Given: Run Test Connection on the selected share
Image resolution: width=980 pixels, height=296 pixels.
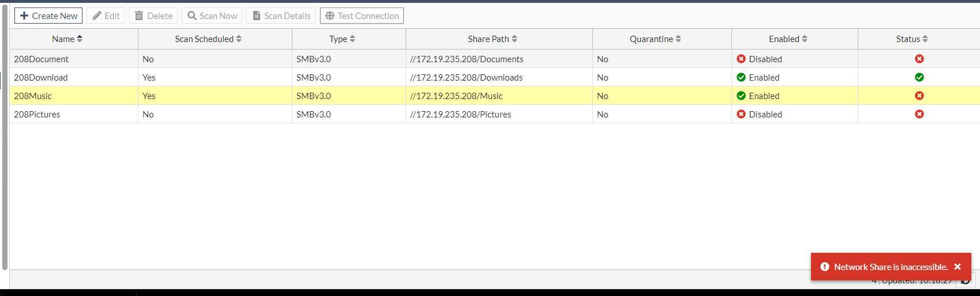Looking at the screenshot, I should click(x=362, y=16).
